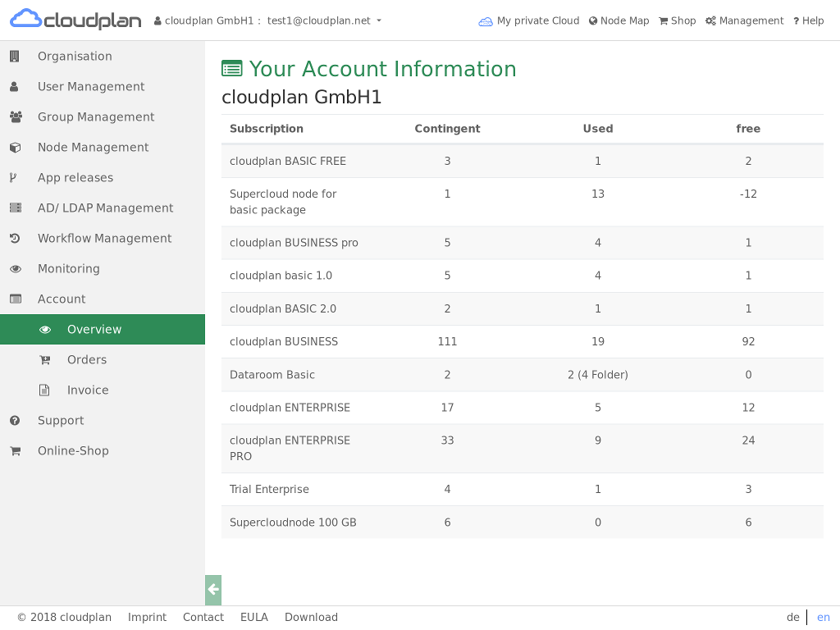Open the Imprint page
This screenshot has width=840, height=630.
[147, 617]
